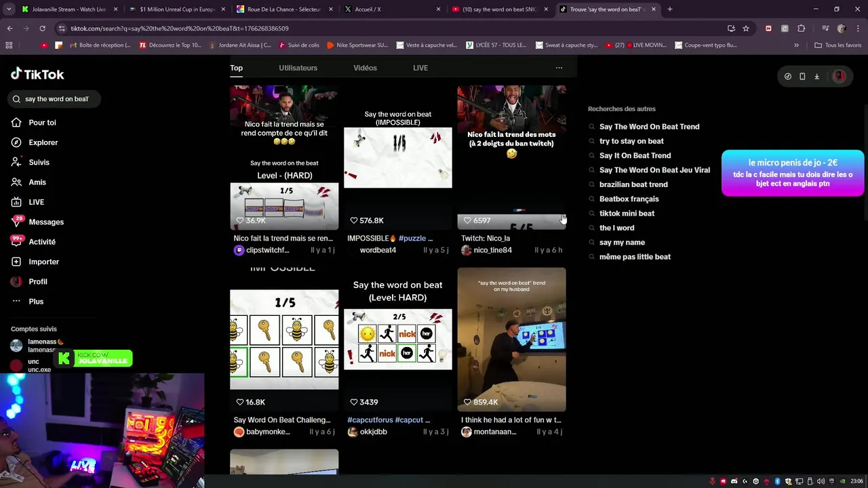Switch to Jolavanille Stream browser tab
Image resolution: width=868 pixels, height=488 pixels.
click(x=70, y=9)
